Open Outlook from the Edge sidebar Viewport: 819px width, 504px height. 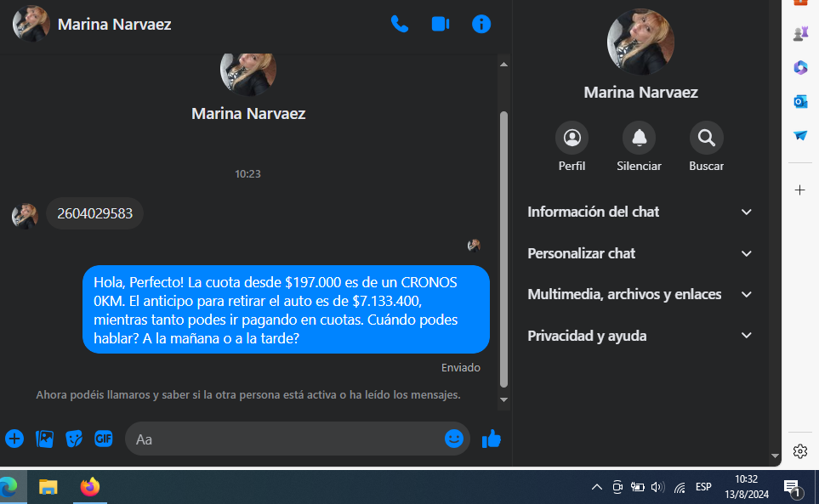point(800,101)
